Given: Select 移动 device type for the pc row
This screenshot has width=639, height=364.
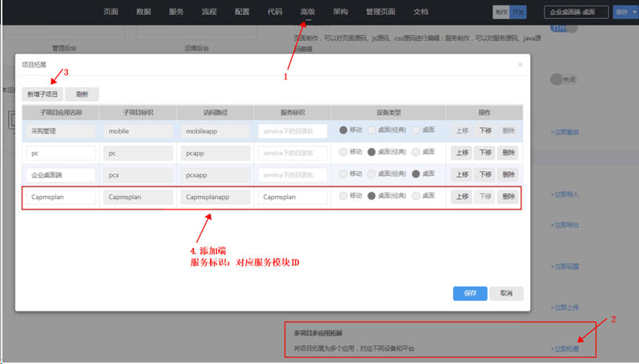Looking at the screenshot, I should (343, 152).
